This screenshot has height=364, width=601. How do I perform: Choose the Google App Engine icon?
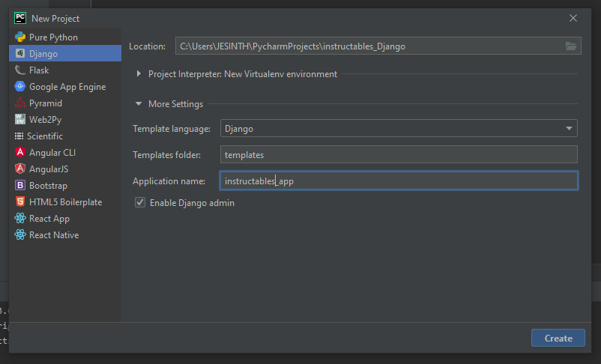point(20,87)
